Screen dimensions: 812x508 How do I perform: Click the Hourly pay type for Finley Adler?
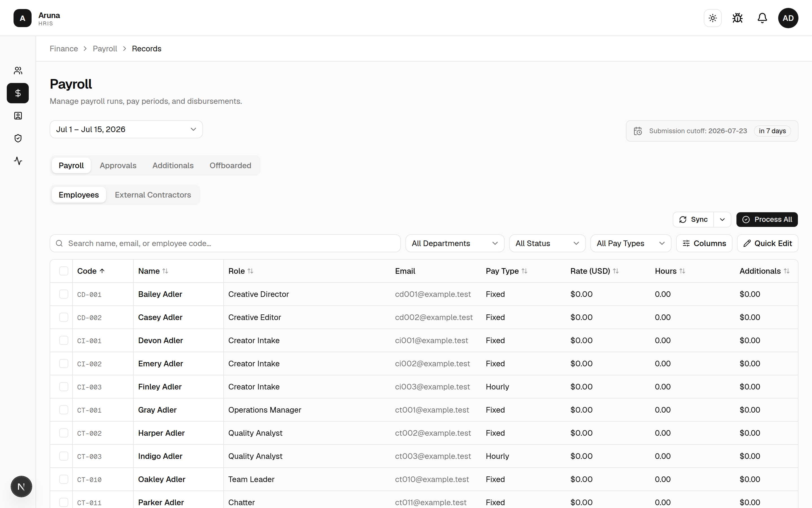[x=497, y=387]
